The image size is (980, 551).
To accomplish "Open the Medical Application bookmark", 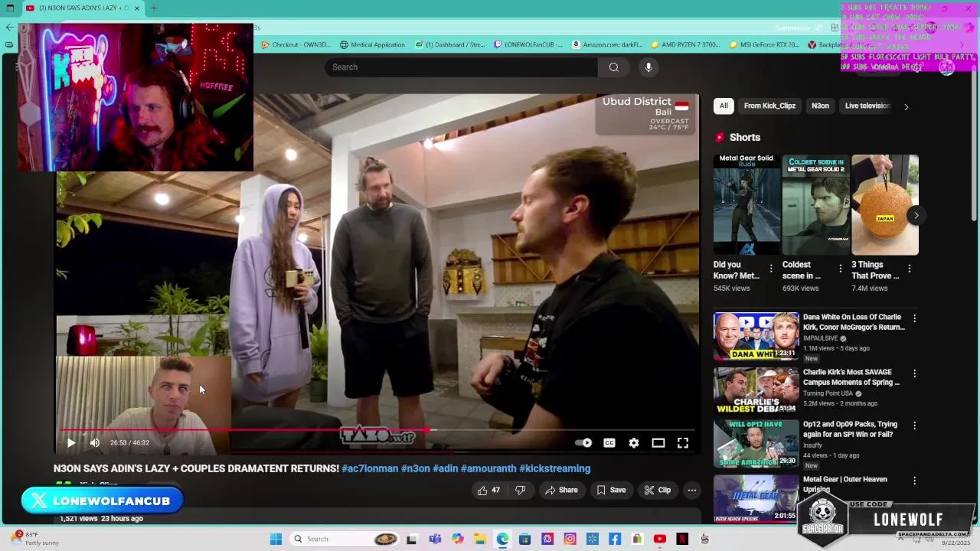I will pyautogui.click(x=372, y=44).
